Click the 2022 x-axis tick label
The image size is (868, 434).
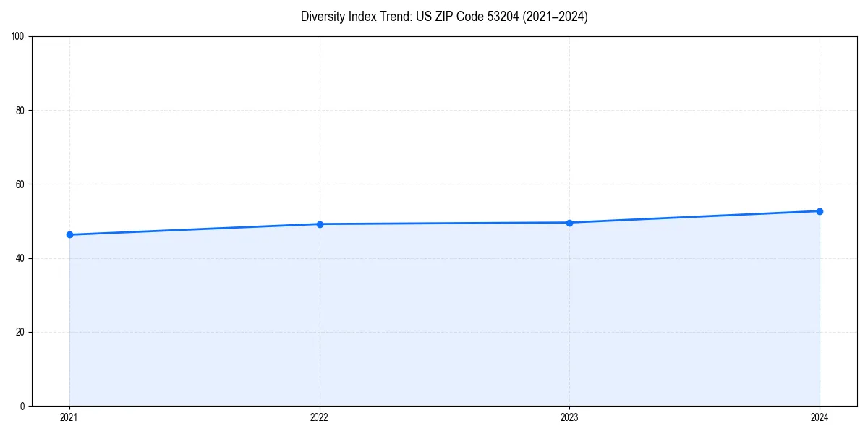(x=319, y=417)
